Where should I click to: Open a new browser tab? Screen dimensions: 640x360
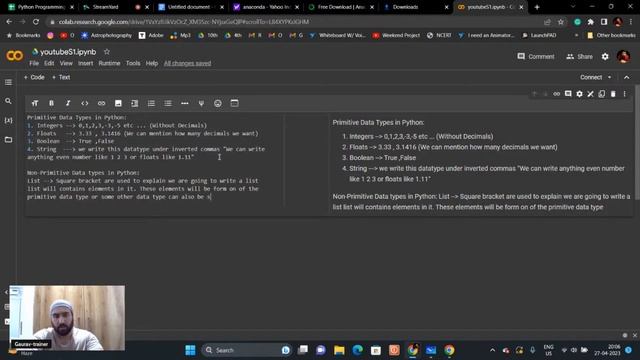[x=537, y=7]
